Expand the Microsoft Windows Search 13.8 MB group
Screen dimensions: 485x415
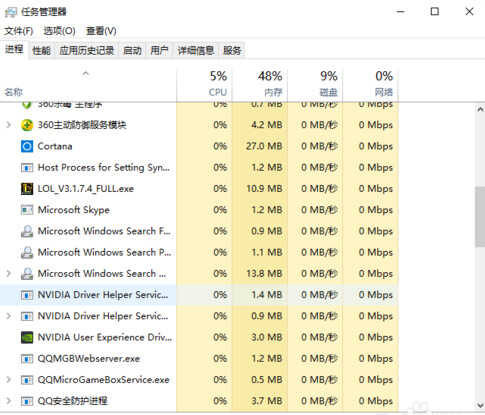(x=9, y=274)
